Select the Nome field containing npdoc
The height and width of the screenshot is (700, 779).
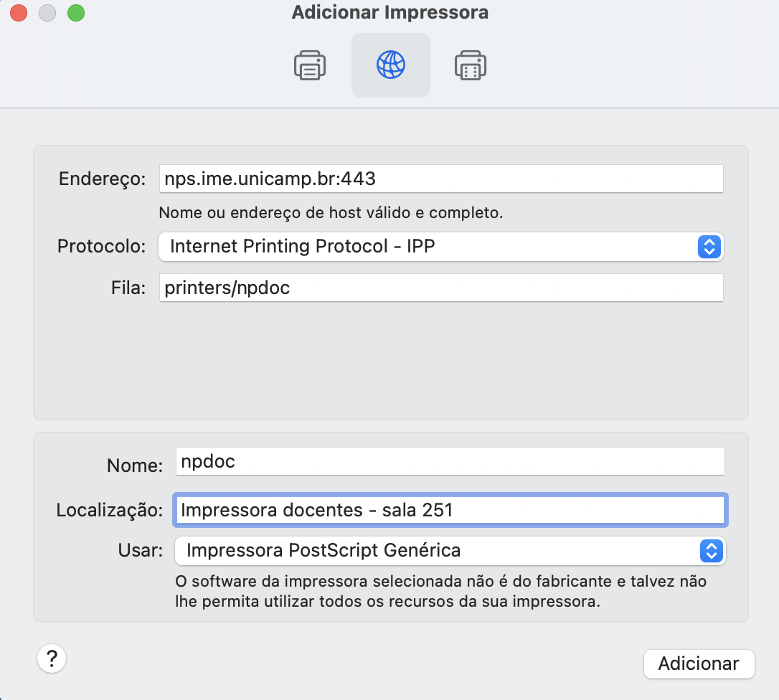click(x=450, y=462)
